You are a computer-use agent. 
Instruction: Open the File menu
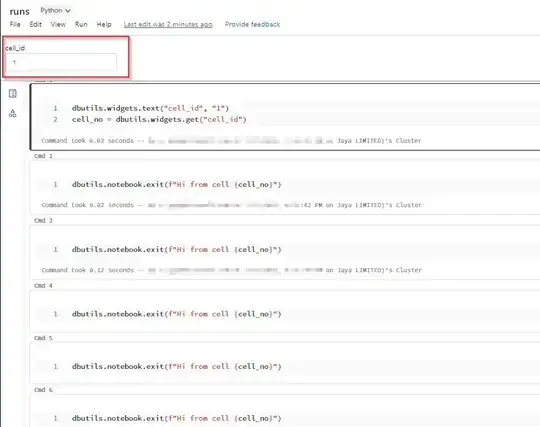pyautogui.click(x=15, y=24)
